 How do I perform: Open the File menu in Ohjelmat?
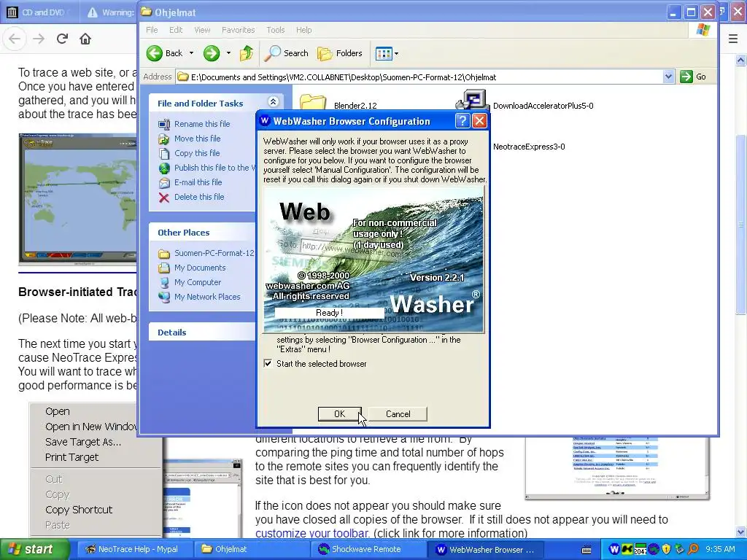(152, 30)
